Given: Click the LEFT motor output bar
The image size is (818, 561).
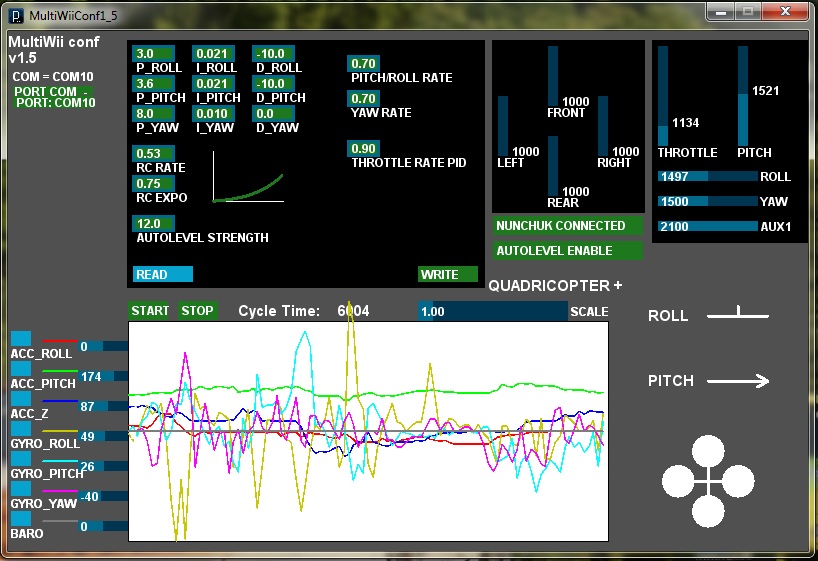Looking at the screenshot, I should coord(503,126).
